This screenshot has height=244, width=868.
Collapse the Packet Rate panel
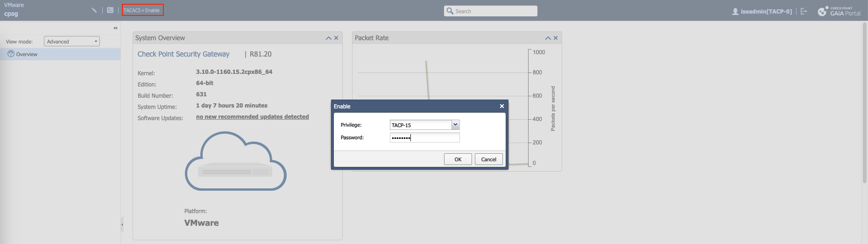tap(548, 38)
